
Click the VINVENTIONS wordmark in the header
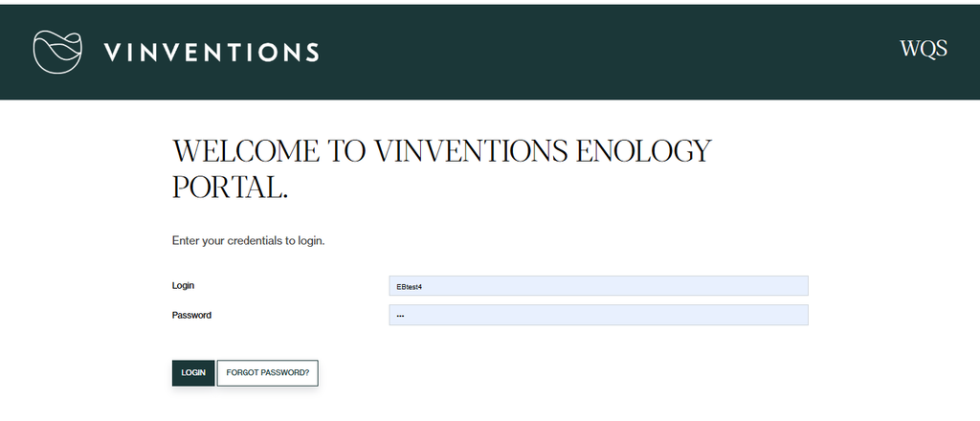point(211,53)
